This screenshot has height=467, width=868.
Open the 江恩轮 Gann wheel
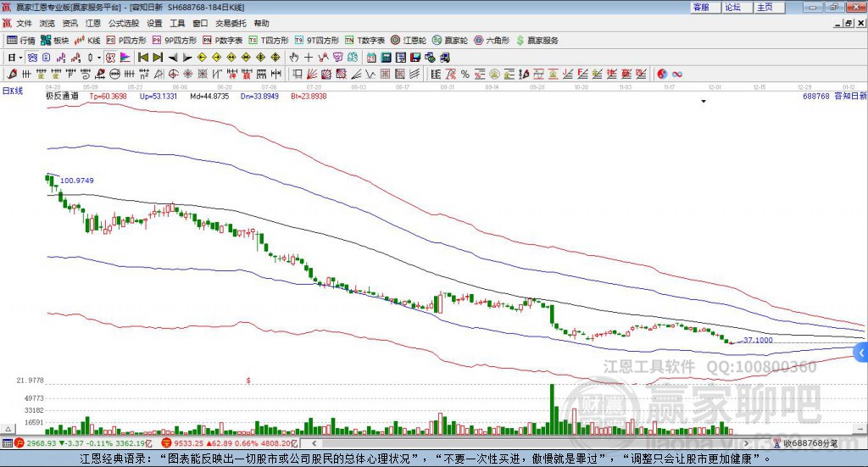coord(409,41)
